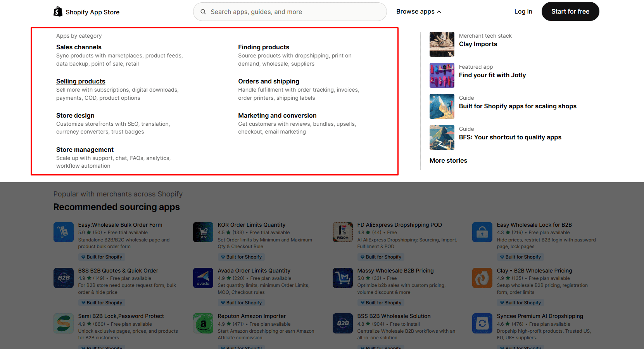
Task: Click Built for Shopify badge under Avada Order Limits
Action: point(241,303)
